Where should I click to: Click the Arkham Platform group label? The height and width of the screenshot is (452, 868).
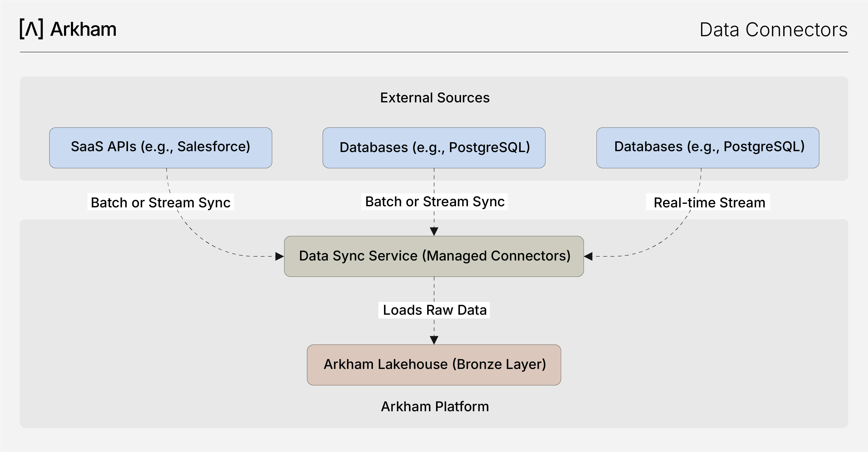[435, 406]
